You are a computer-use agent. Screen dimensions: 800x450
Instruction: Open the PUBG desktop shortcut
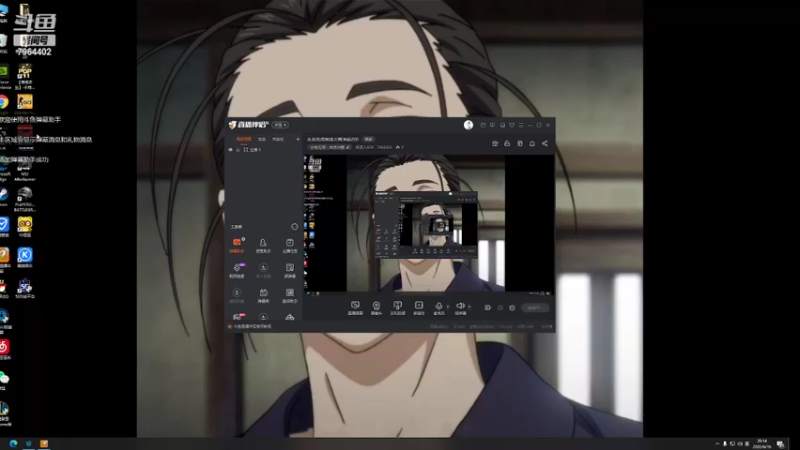[24, 199]
